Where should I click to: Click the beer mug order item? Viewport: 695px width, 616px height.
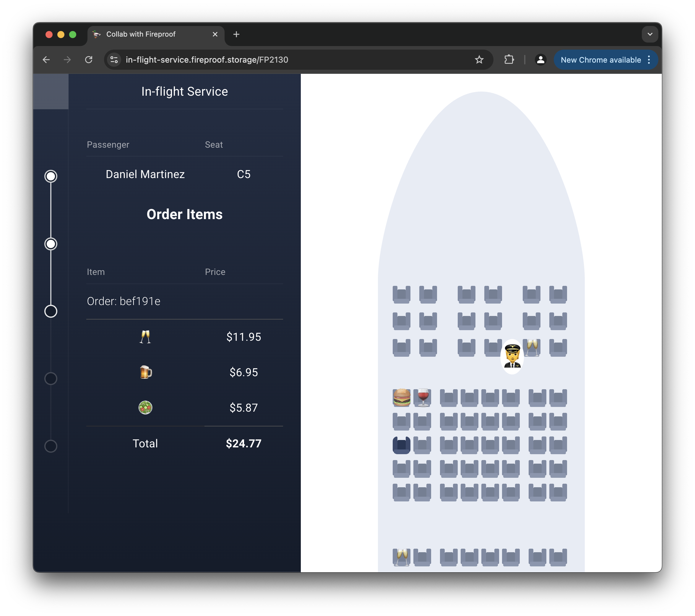145,372
